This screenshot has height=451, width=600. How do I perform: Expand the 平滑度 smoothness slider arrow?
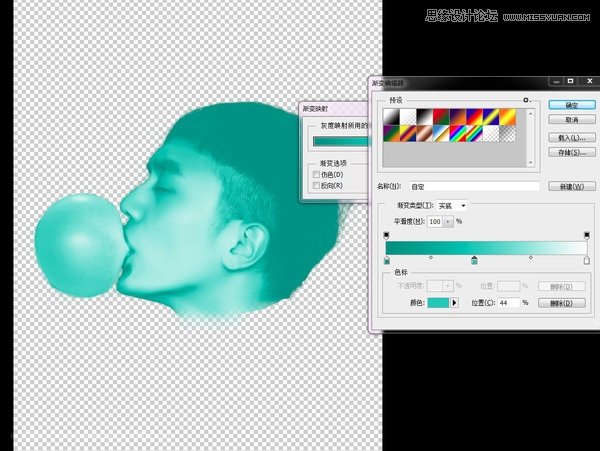(450, 221)
